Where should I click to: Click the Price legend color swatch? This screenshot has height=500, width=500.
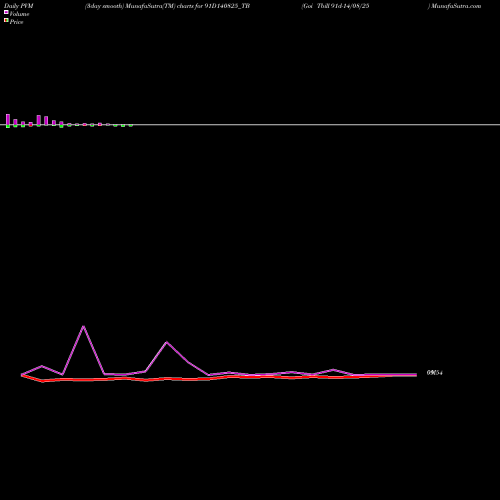pos(6,20)
